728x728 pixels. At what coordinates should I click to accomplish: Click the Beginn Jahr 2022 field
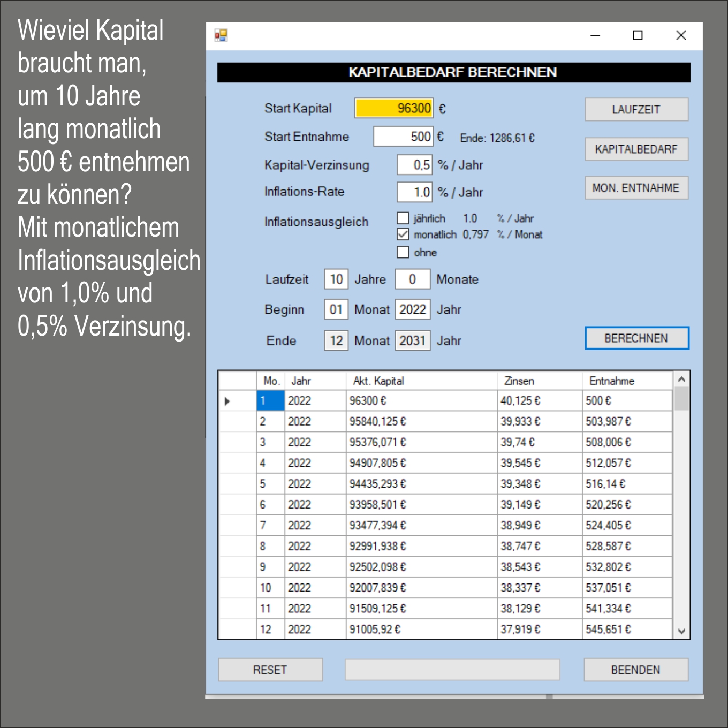tap(412, 310)
